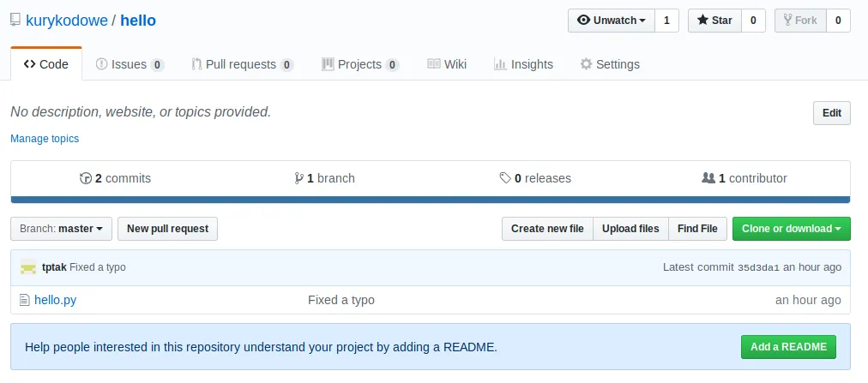
Task: Click the Fork button
Action: [x=800, y=21]
